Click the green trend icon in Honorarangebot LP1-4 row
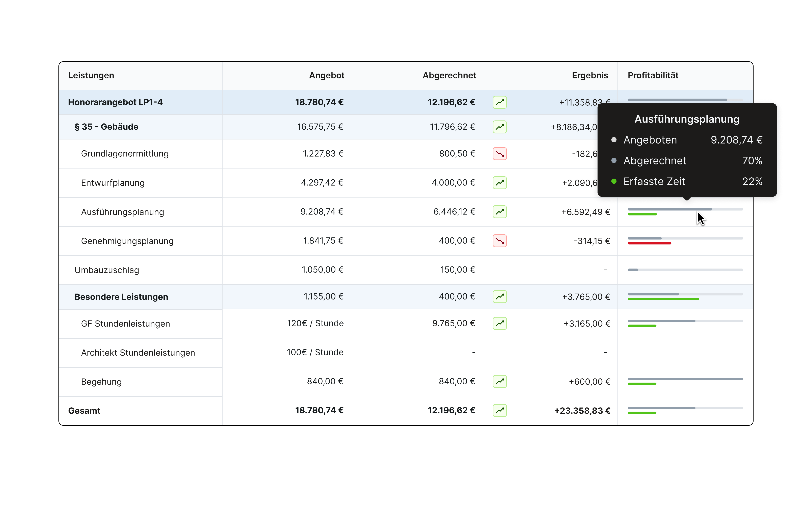This screenshot has height=516, width=812. 499,102
